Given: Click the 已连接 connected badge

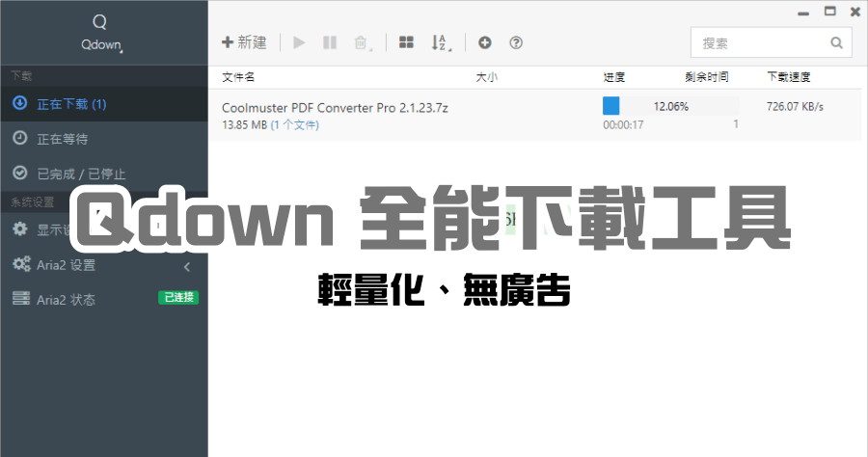Looking at the screenshot, I should [178, 298].
